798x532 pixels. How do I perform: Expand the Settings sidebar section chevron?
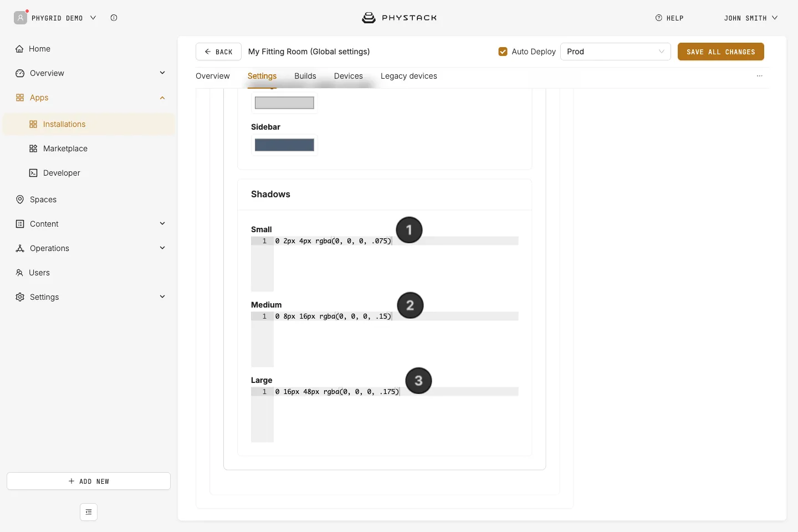point(162,296)
